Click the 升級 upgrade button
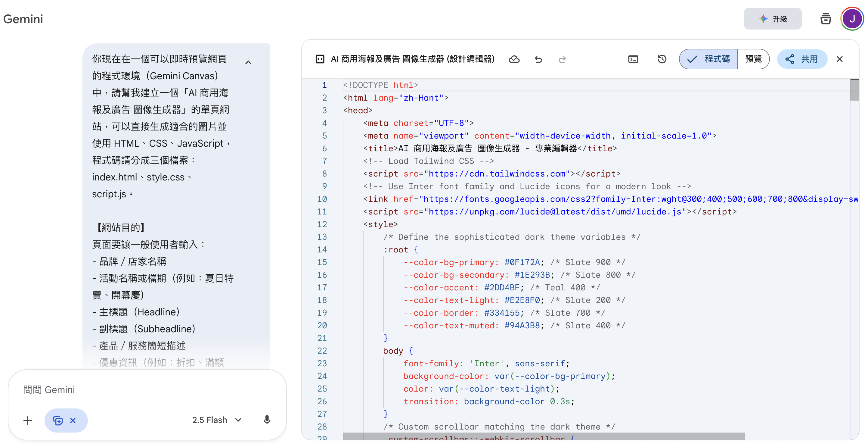This screenshot has width=868, height=444. click(772, 19)
